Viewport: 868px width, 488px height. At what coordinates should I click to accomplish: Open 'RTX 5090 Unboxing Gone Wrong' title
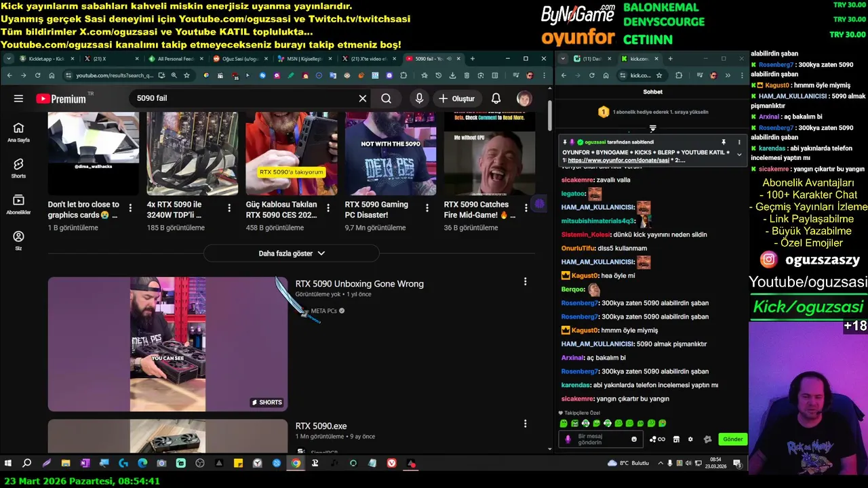(x=359, y=284)
